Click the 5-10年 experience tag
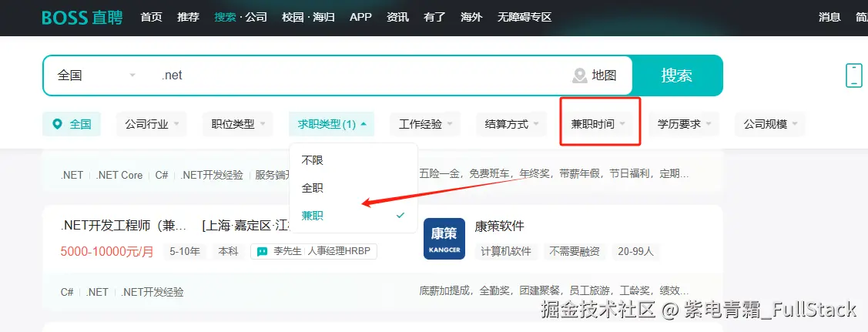 [x=185, y=251]
